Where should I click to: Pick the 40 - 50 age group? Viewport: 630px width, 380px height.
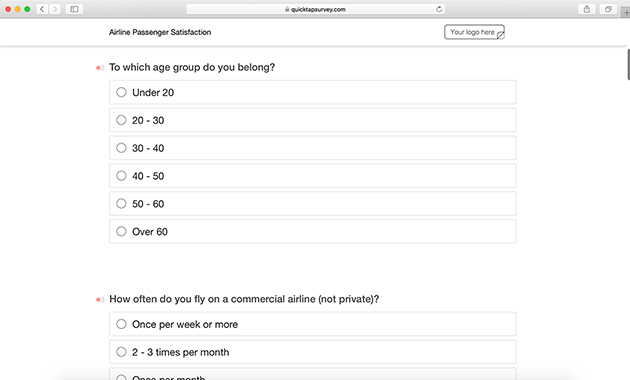(313, 176)
